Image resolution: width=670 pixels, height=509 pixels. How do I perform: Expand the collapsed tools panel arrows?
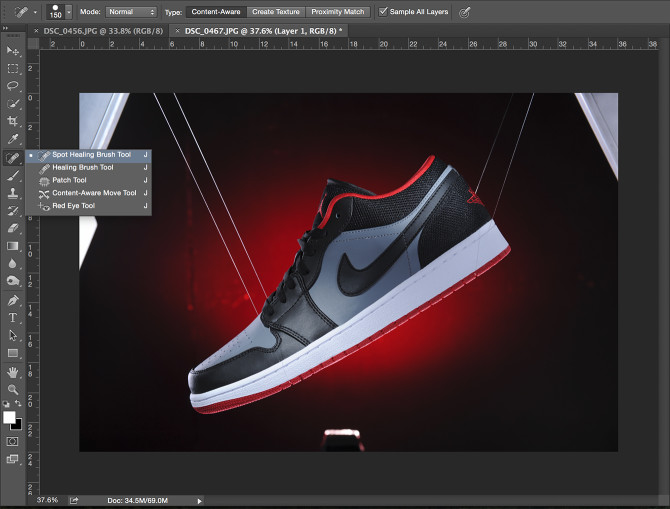click(5, 28)
